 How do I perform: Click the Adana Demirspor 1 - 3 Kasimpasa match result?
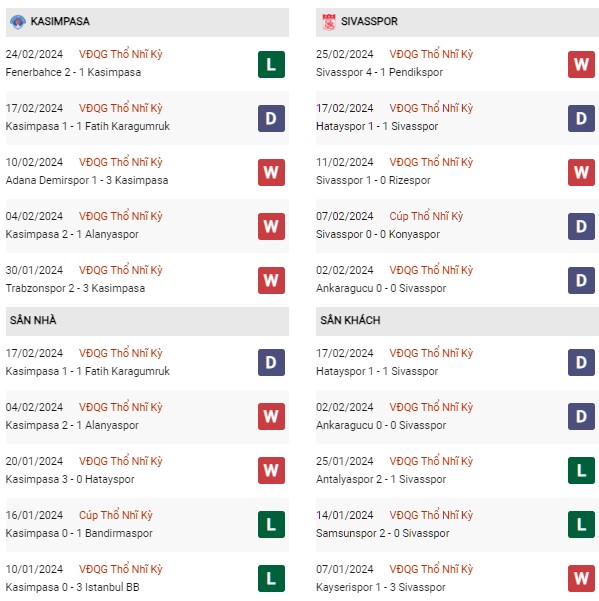click(87, 180)
